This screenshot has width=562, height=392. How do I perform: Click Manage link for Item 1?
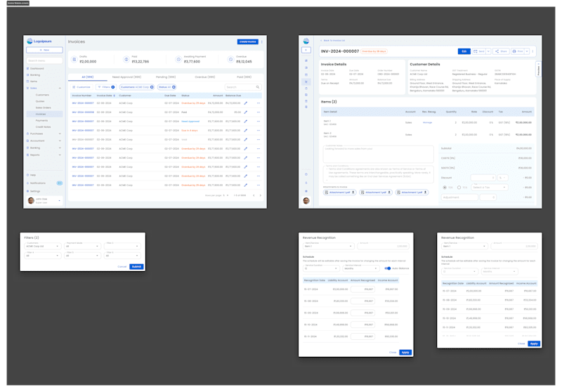[427, 122]
